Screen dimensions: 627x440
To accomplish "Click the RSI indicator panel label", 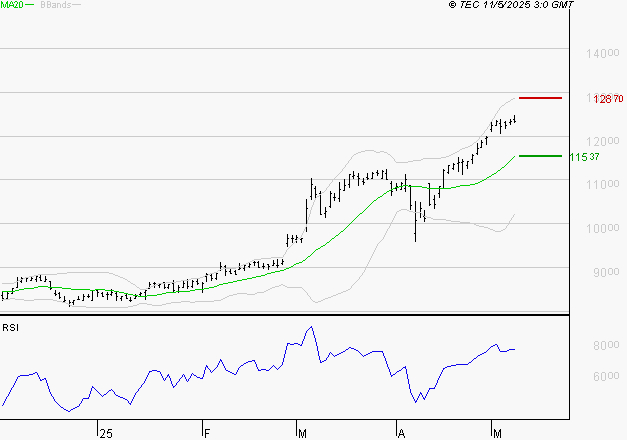I will click(x=10, y=327).
